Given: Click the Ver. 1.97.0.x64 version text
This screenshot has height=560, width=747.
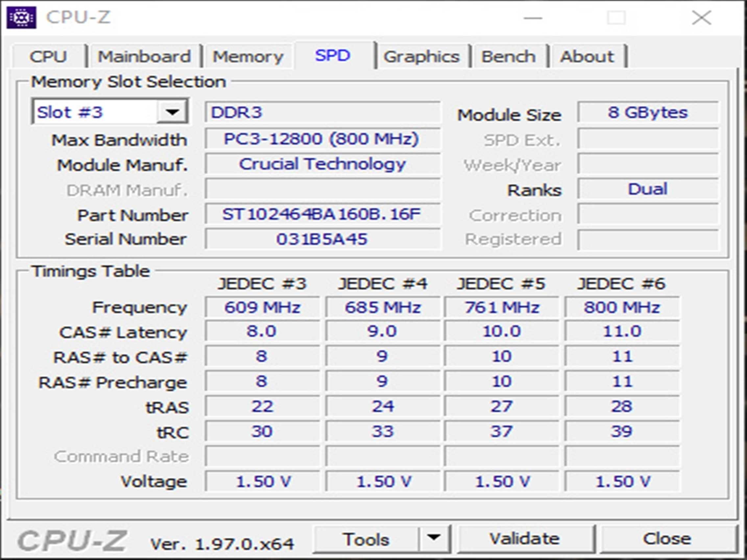Looking at the screenshot, I should pos(222,544).
